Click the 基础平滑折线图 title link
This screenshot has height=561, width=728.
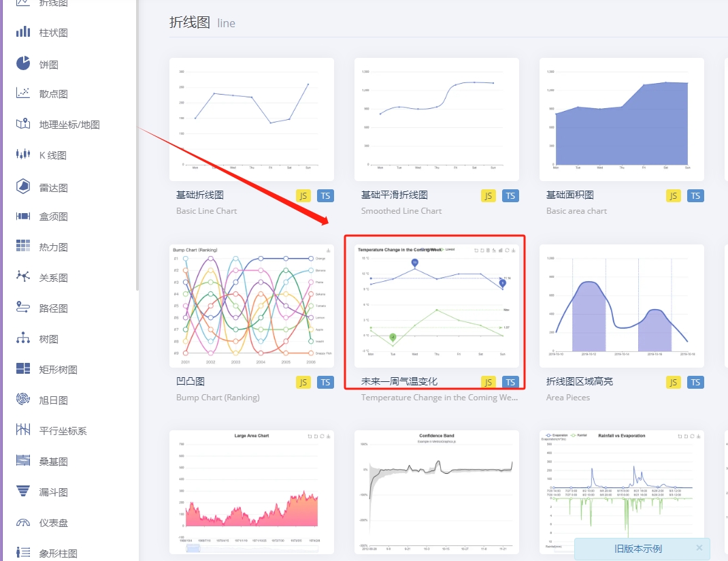coord(395,195)
